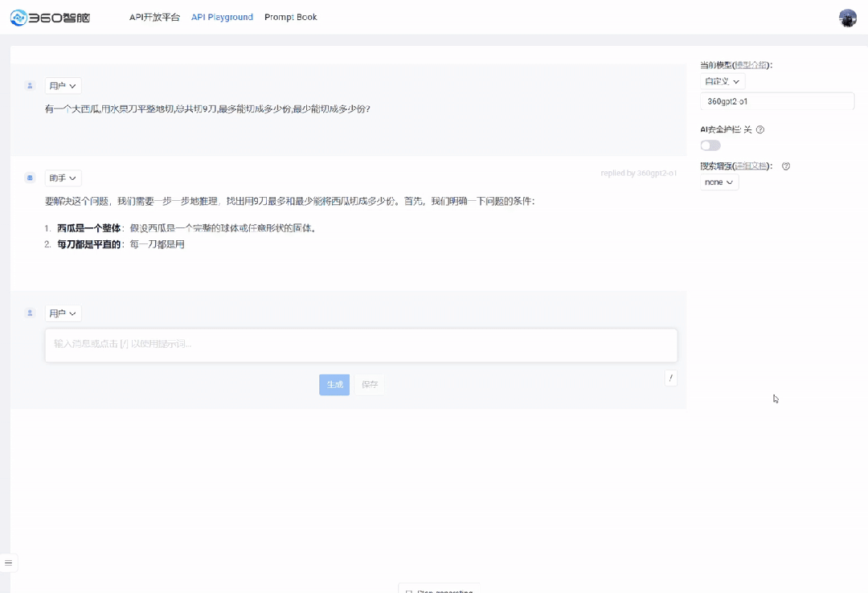Click the assistant's opening paragraph 要解决这个问题
Screen dimensions: 868x593
coord(289,202)
